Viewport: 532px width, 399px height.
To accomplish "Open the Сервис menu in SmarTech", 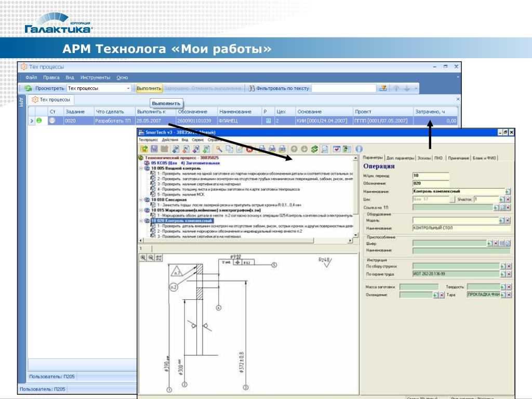I will tap(198, 140).
